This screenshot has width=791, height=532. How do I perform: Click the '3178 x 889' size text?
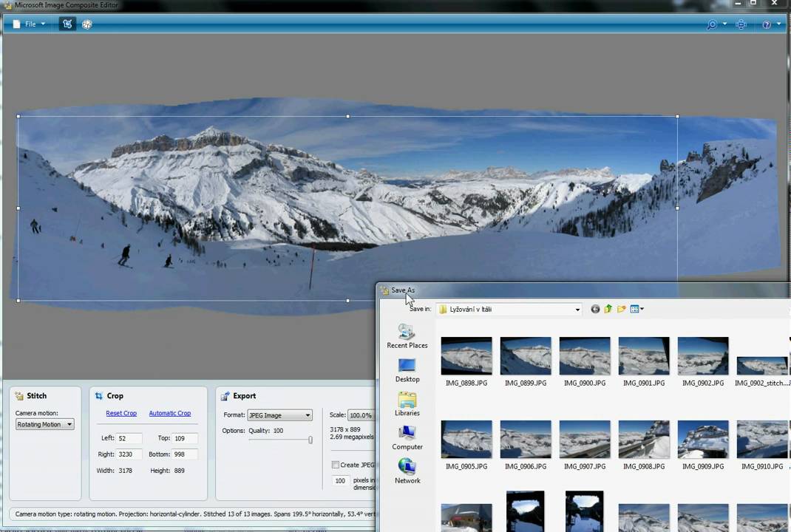[x=345, y=429]
